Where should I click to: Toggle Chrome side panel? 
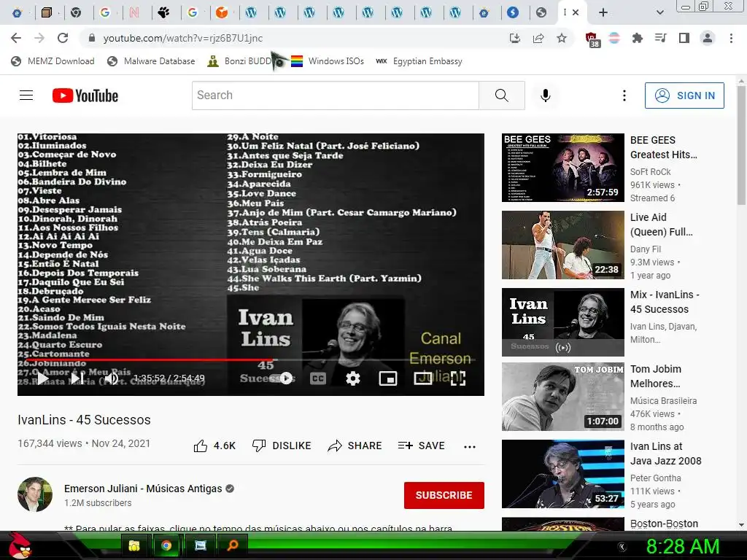684,38
